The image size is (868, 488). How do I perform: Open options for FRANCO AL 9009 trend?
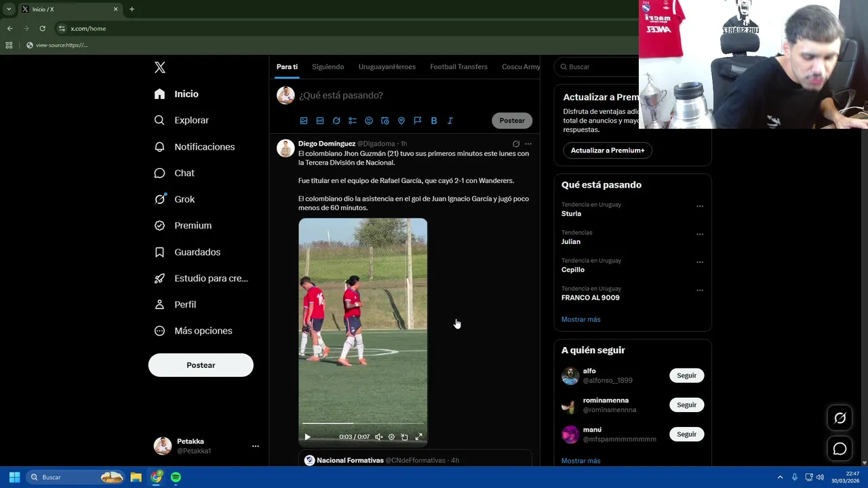[700, 290]
